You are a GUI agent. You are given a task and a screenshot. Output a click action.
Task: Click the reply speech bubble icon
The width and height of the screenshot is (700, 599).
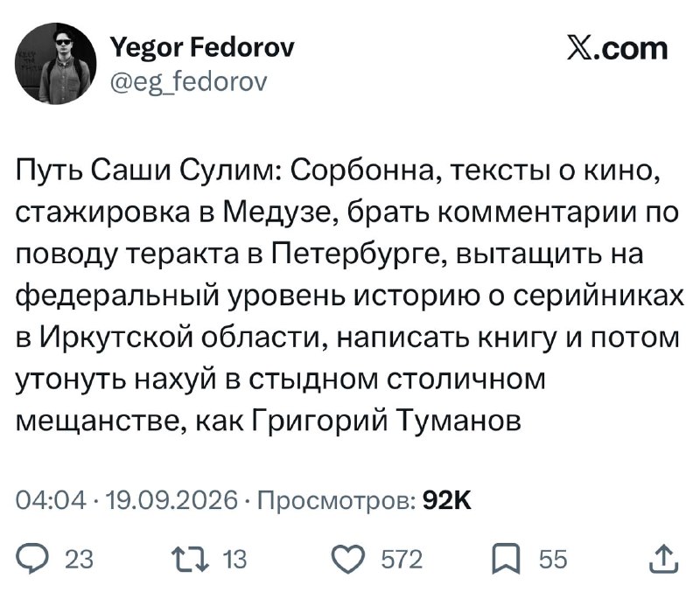tap(31, 560)
